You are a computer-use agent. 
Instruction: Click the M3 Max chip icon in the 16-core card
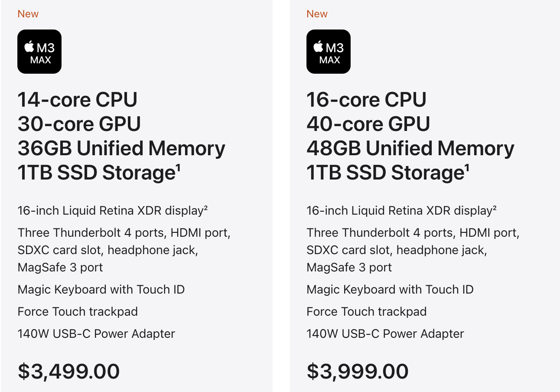(x=328, y=52)
